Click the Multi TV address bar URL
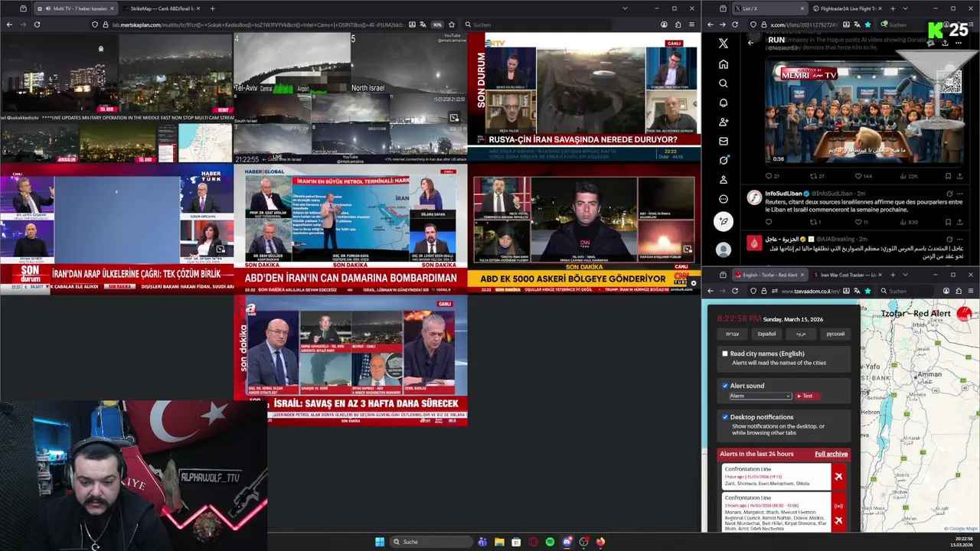Screen dimensions: 980x551 (x=256, y=24)
